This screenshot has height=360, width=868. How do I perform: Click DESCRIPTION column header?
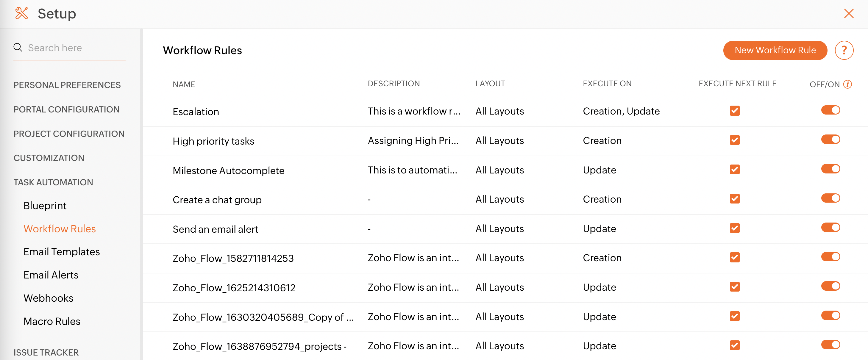tap(394, 84)
